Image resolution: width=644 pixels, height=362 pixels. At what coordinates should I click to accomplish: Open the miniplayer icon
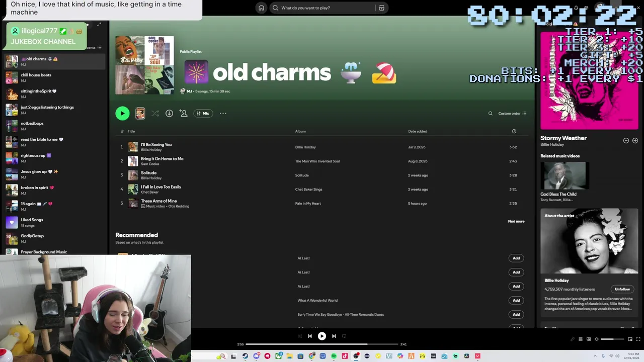coord(630,339)
